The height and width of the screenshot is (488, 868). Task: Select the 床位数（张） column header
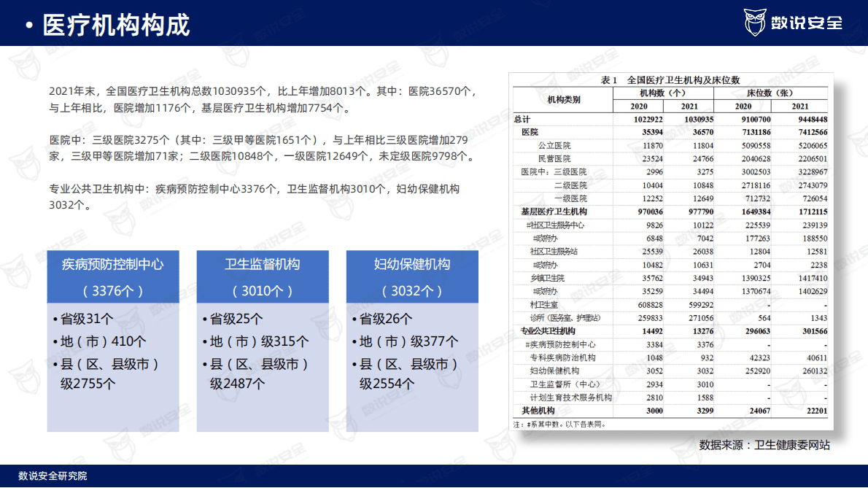(x=771, y=93)
